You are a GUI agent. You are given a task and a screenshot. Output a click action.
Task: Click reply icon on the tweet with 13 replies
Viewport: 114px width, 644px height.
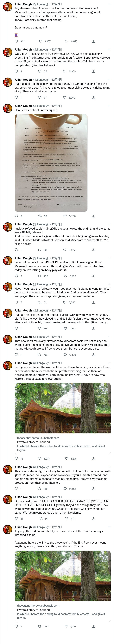click(16, 459)
